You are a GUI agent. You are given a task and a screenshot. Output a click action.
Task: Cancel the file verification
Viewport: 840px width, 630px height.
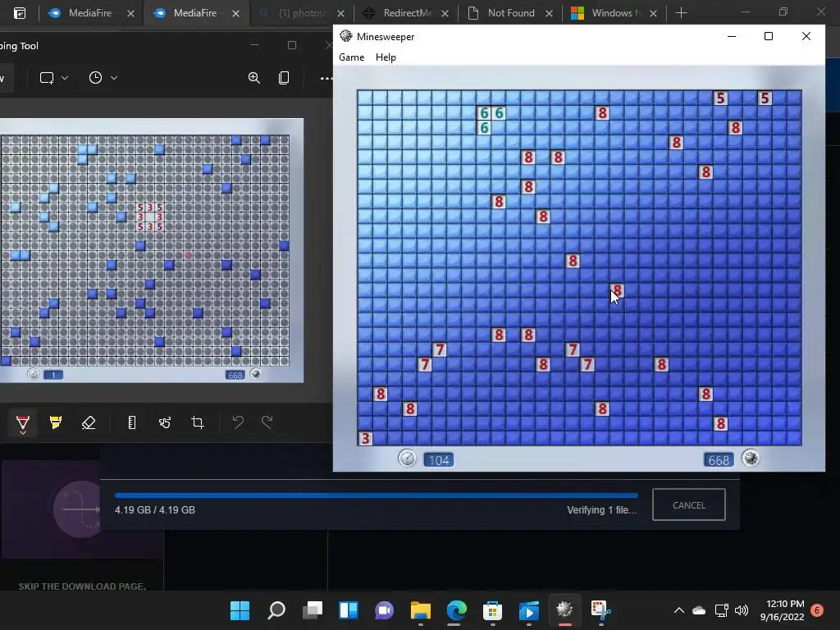point(689,504)
